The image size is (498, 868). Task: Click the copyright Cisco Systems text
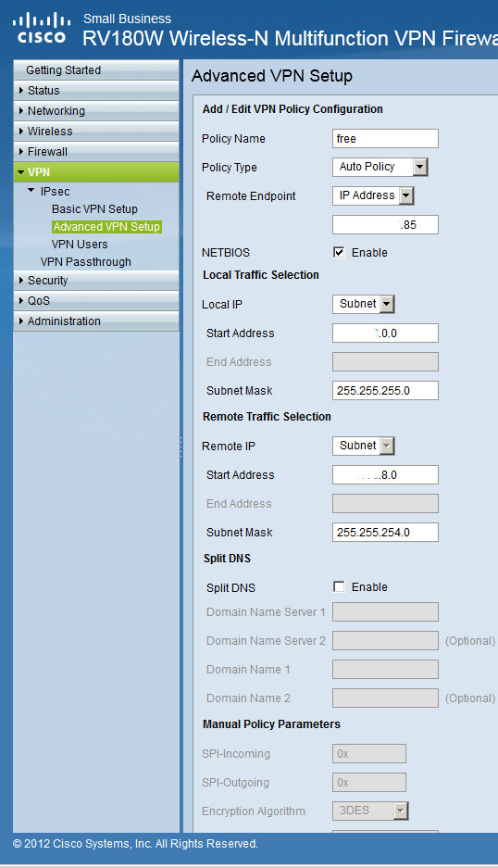(x=135, y=844)
